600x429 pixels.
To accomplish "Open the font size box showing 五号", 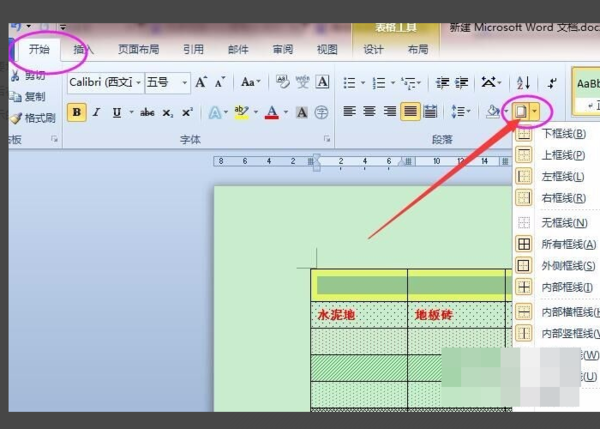I will [x=168, y=82].
